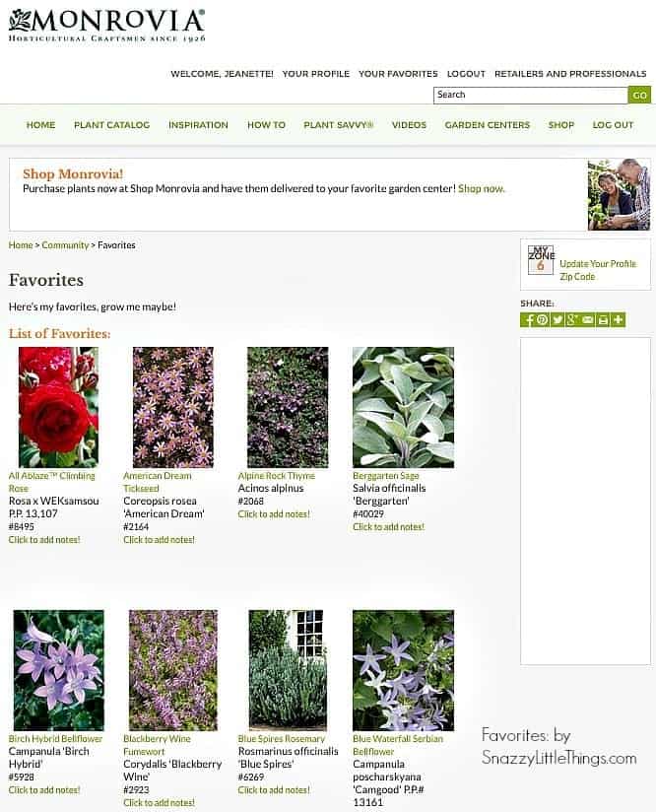656x812 pixels.
Task: Open Retailers and Professionals link
Action: pos(570,74)
